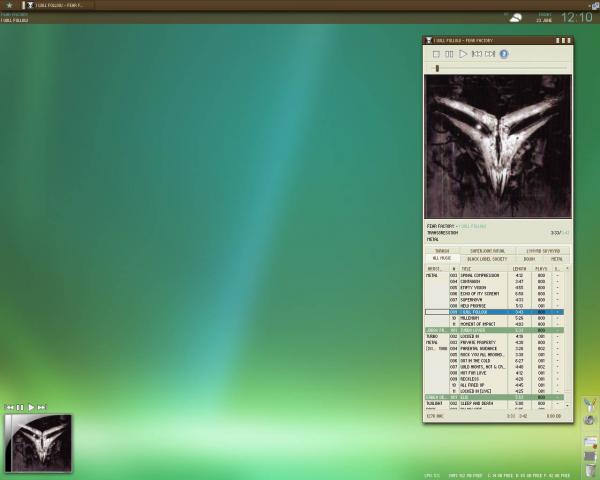Select the Supernova track row
The width and height of the screenshot is (600, 480).
(x=494, y=300)
